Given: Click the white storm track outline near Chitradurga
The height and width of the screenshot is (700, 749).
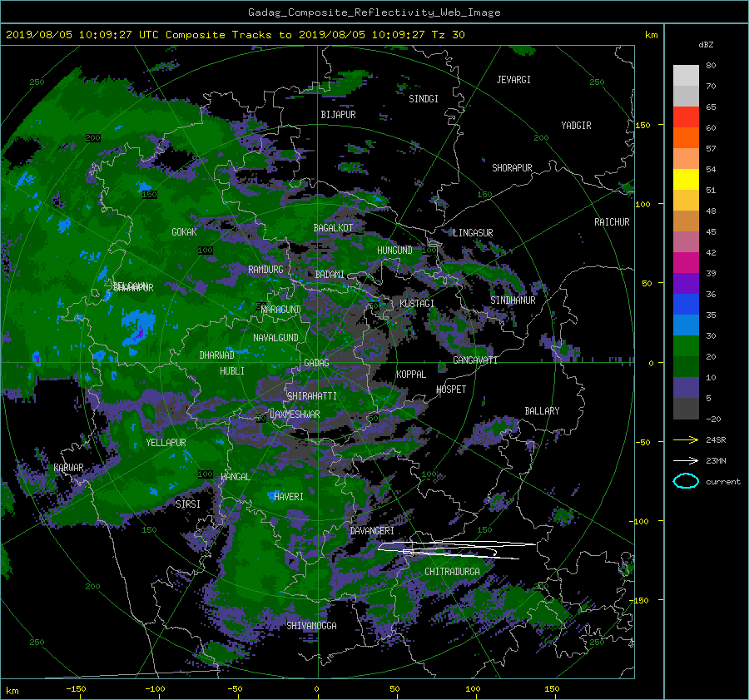Looking at the screenshot, I should (456, 549).
